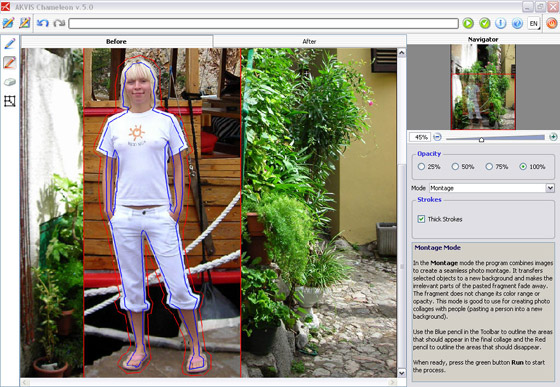Click the Strokes group label

(x=429, y=200)
